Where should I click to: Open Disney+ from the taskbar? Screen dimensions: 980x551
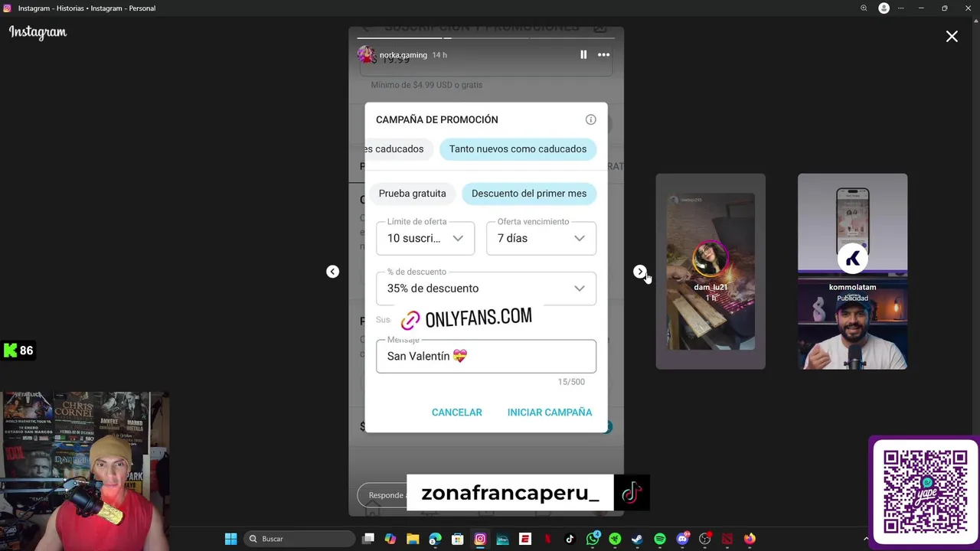click(x=502, y=539)
